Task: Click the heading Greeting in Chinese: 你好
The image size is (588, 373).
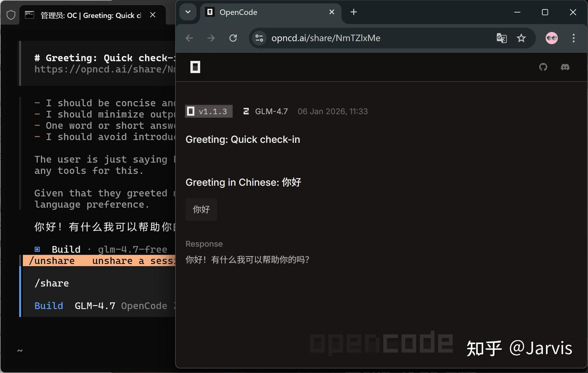Action: 243,182
